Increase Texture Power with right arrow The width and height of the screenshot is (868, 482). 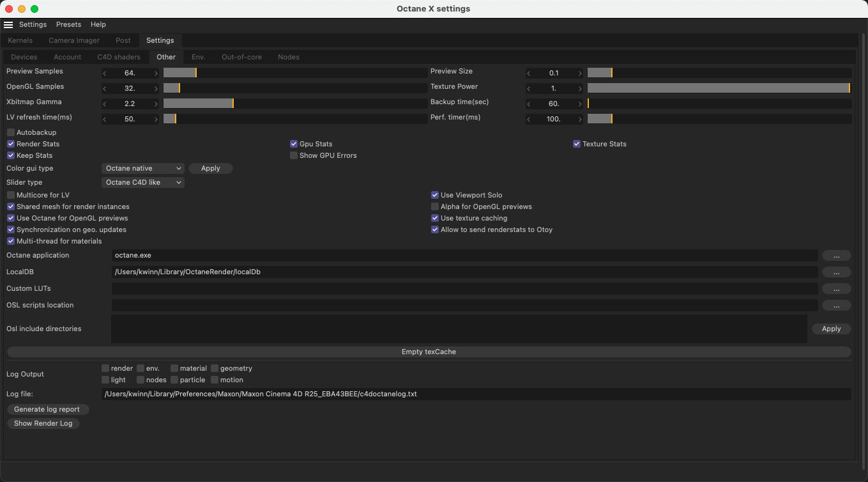coord(580,89)
